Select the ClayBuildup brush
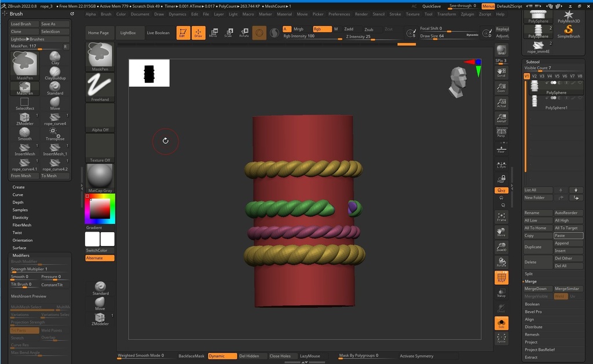Viewport: 593px width, 364px height. [x=55, y=73]
